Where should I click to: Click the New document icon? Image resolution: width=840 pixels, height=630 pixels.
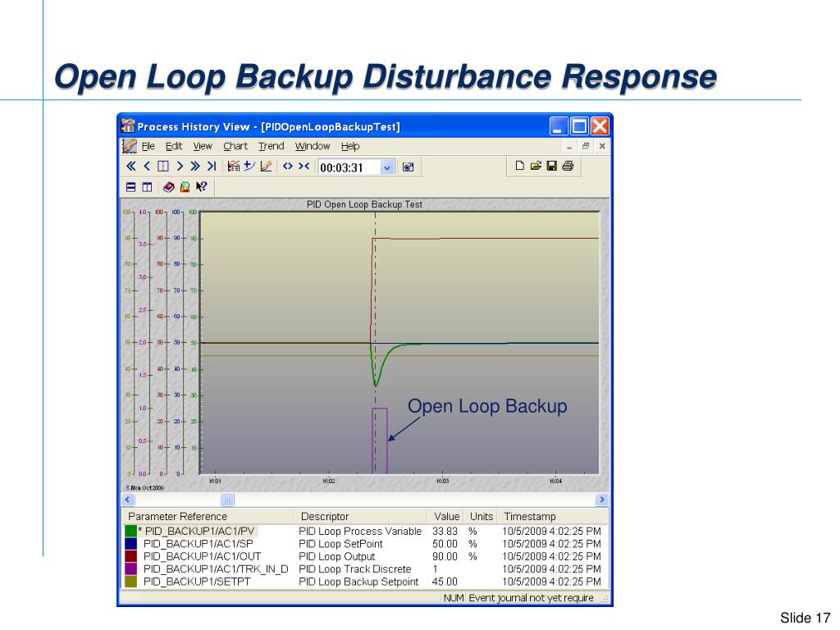[x=519, y=166]
